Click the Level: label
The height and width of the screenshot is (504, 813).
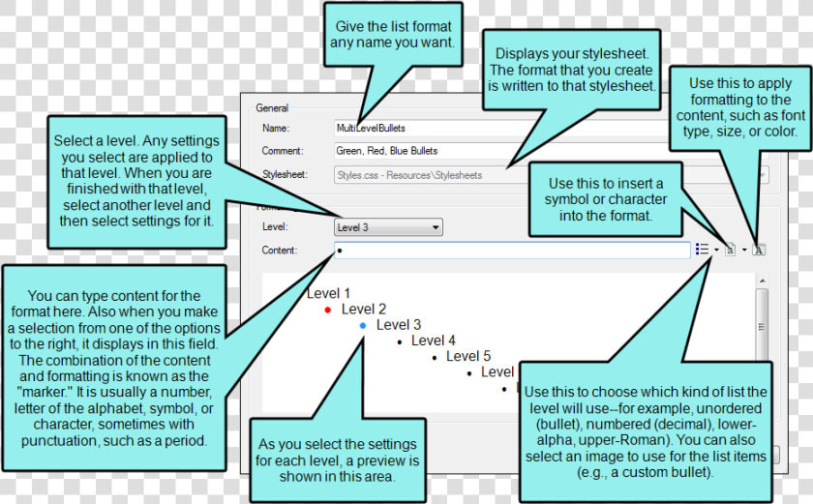[275, 227]
